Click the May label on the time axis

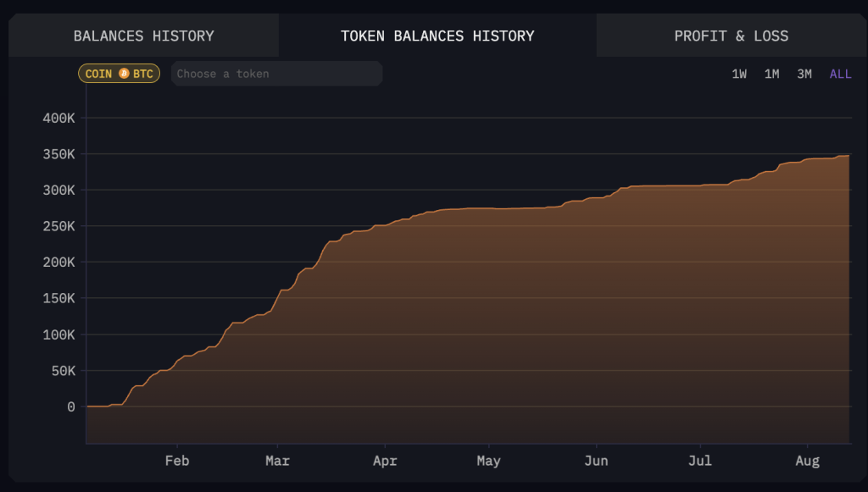tap(488, 461)
